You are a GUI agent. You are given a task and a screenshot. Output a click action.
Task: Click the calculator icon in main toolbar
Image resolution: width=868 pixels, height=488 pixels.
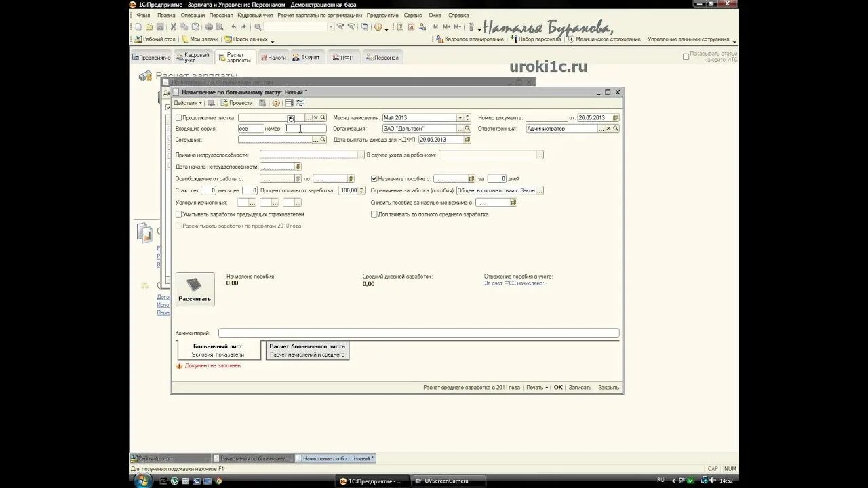click(x=401, y=27)
